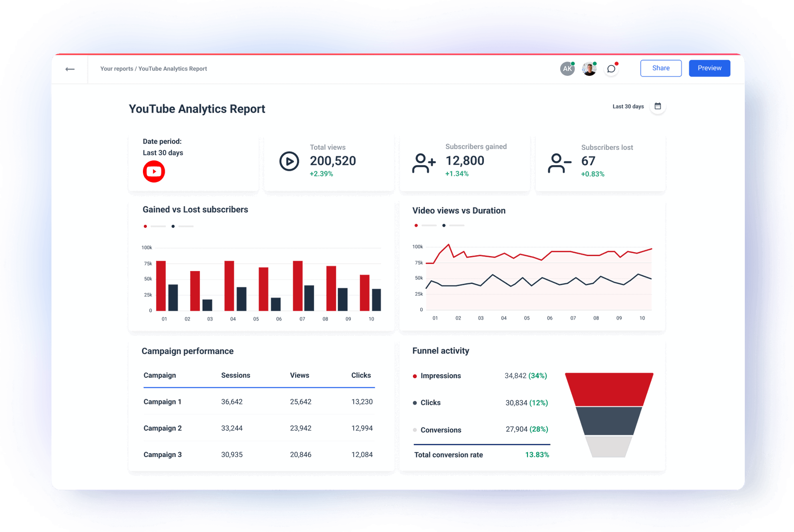794x532 pixels.
Task: Toggle the red series in Video views vs Duration
Action: click(416, 225)
